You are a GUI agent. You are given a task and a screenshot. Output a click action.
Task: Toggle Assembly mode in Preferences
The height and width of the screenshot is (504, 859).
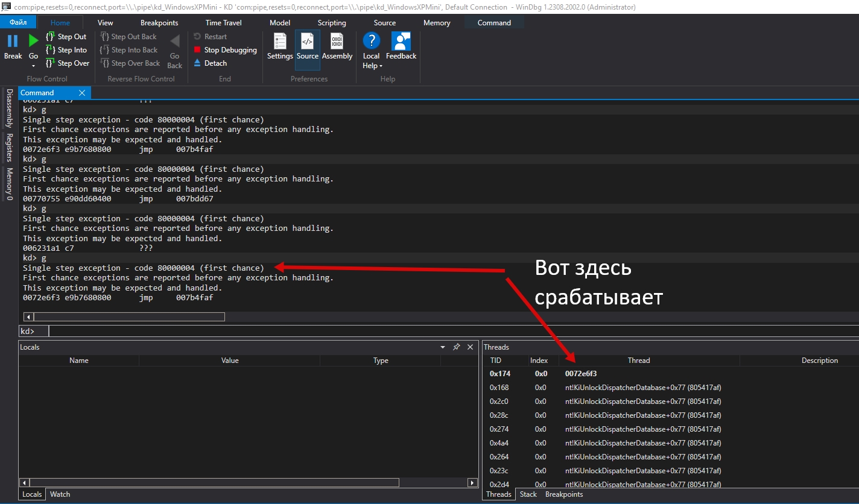[x=337, y=42]
